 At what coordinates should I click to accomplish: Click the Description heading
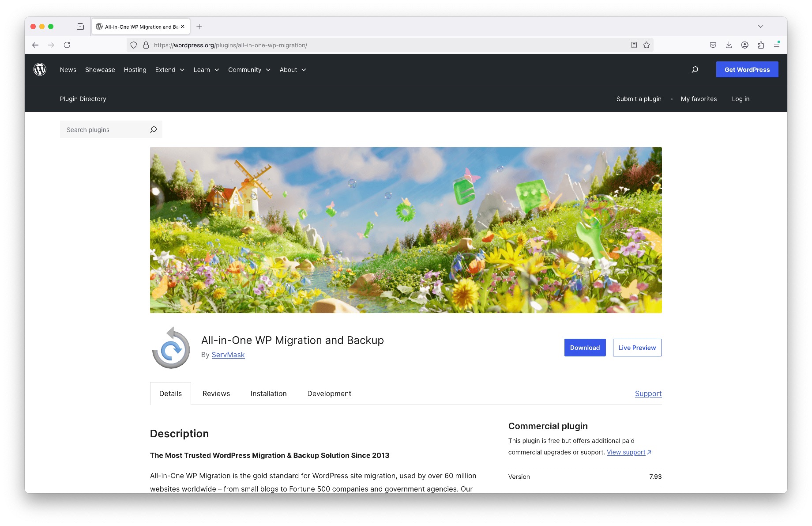pyautogui.click(x=179, y=434)
